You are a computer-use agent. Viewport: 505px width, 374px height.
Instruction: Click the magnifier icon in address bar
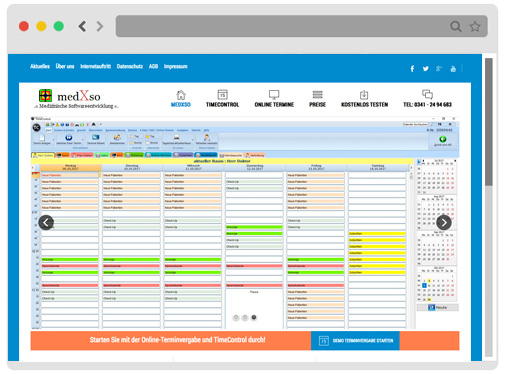click(456, 26)
